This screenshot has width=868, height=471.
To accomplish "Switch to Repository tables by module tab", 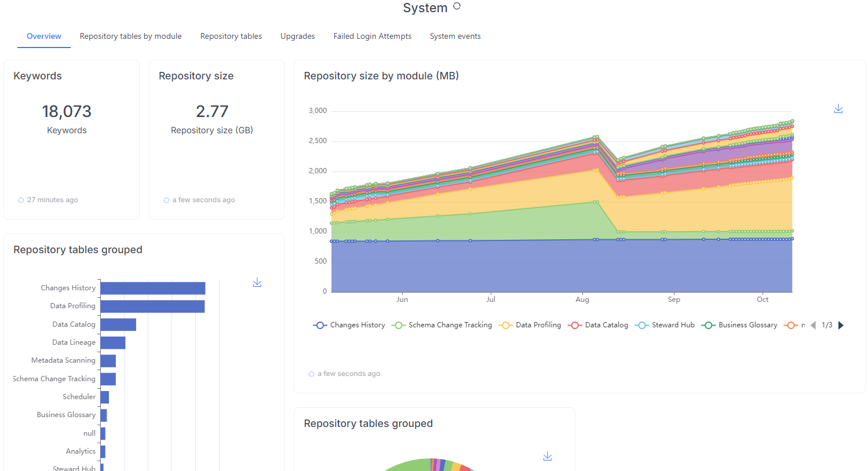I will coord(131,36).
